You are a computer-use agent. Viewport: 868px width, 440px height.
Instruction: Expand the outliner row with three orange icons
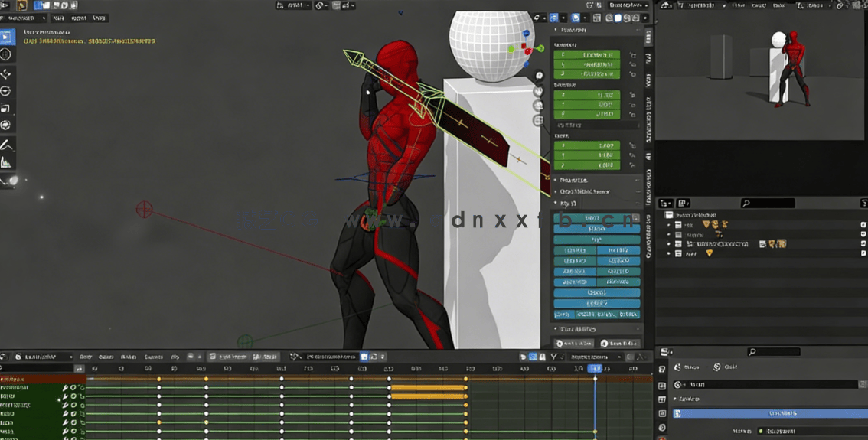[668, 225]
